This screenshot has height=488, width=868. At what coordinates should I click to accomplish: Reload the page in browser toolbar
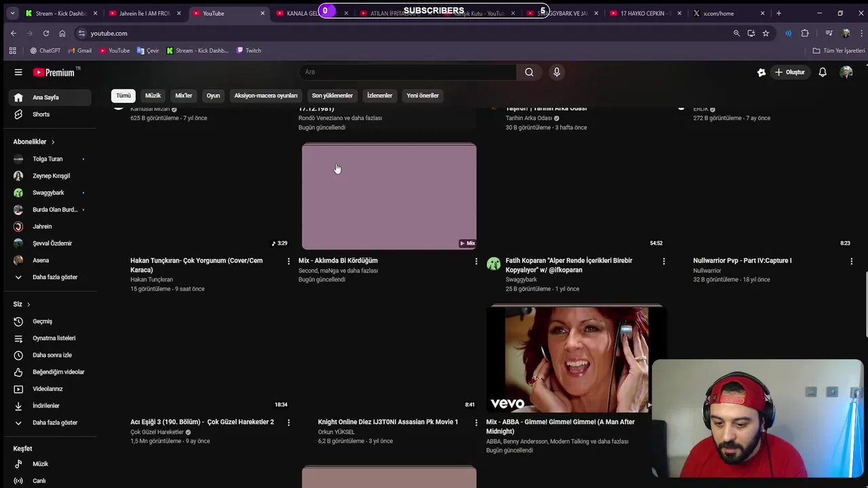pos(45,33)
